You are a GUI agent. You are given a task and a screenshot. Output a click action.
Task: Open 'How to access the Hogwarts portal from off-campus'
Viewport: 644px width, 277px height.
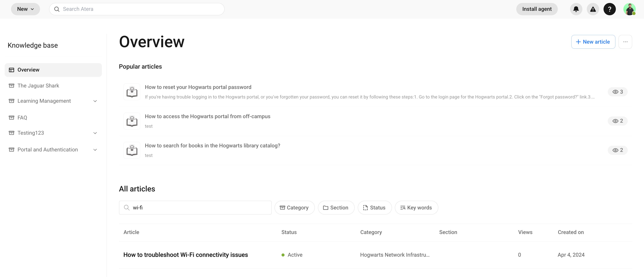click(x=208, y=116)
